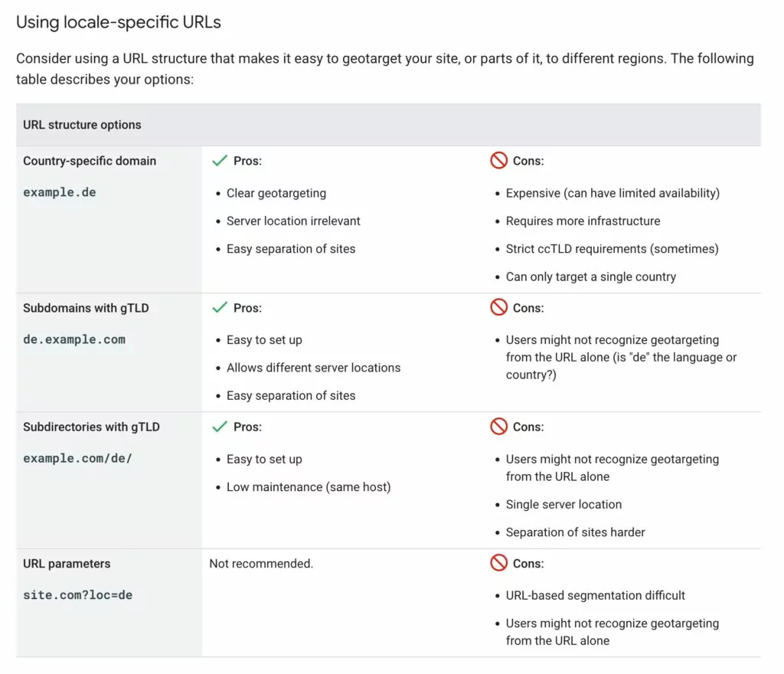Select the example.com/de/ code sample

[79, 459]
